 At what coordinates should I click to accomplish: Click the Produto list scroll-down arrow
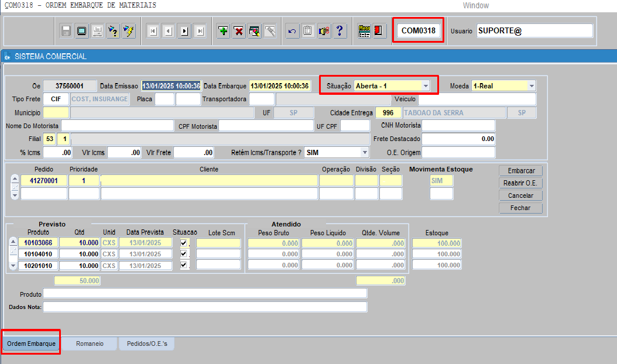click(x=13, y=266)
